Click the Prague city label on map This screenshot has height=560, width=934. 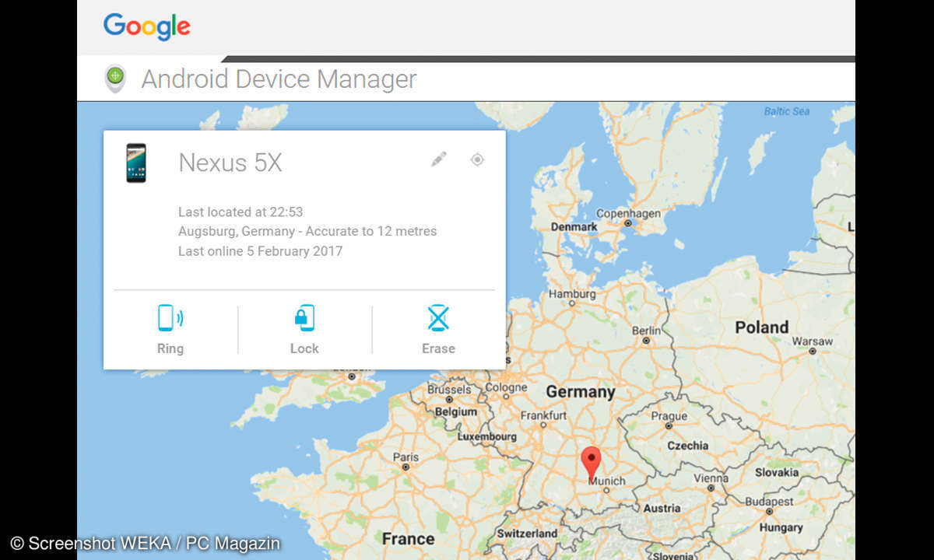pyautogui.click(x=669, y=416)
